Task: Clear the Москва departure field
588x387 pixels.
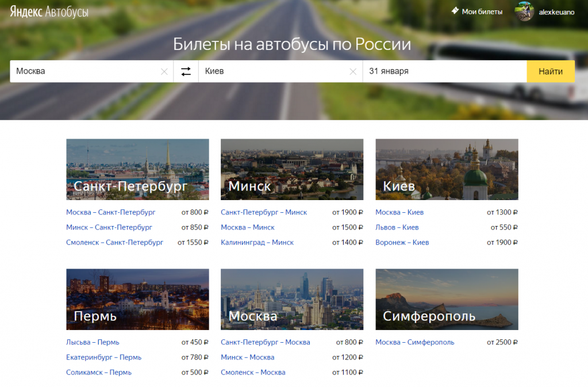Action: pos(164,72)
